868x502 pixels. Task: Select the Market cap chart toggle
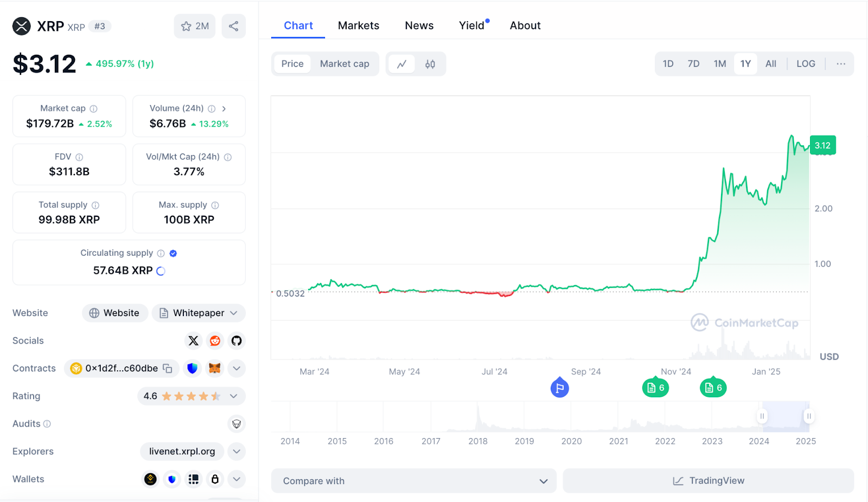344,64
